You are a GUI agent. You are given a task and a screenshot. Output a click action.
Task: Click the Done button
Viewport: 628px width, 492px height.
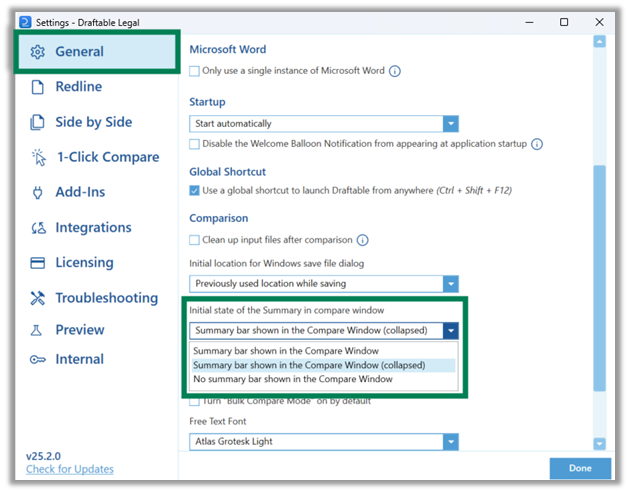[x=580, y=468]
